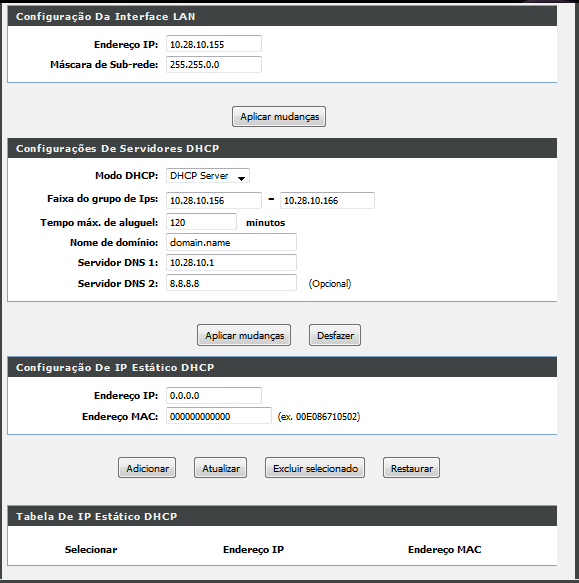Viewport: 579px width, 583px height.
Task: Click the Desfazer button
Action: click(335, 335)
